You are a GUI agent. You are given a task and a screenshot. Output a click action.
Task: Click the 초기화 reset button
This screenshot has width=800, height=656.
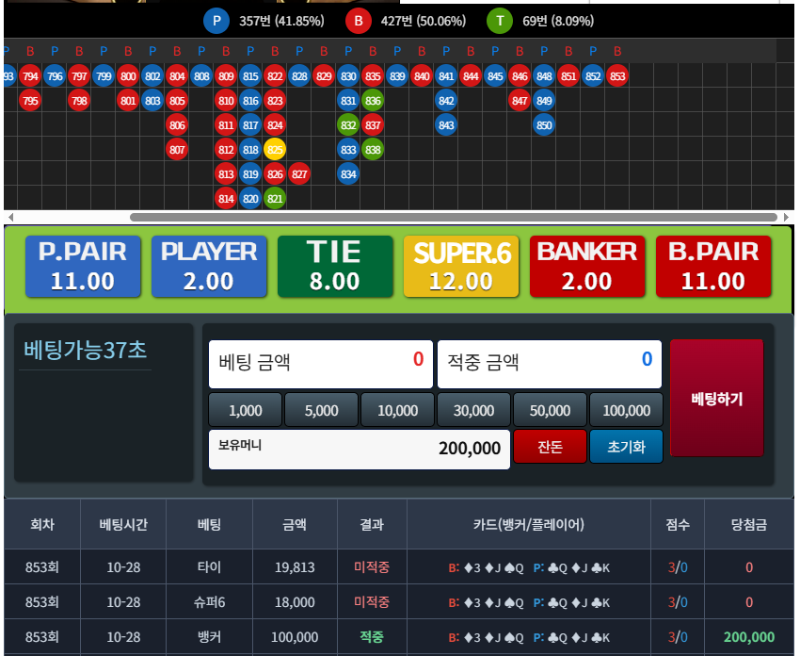(x=626, y=447)
